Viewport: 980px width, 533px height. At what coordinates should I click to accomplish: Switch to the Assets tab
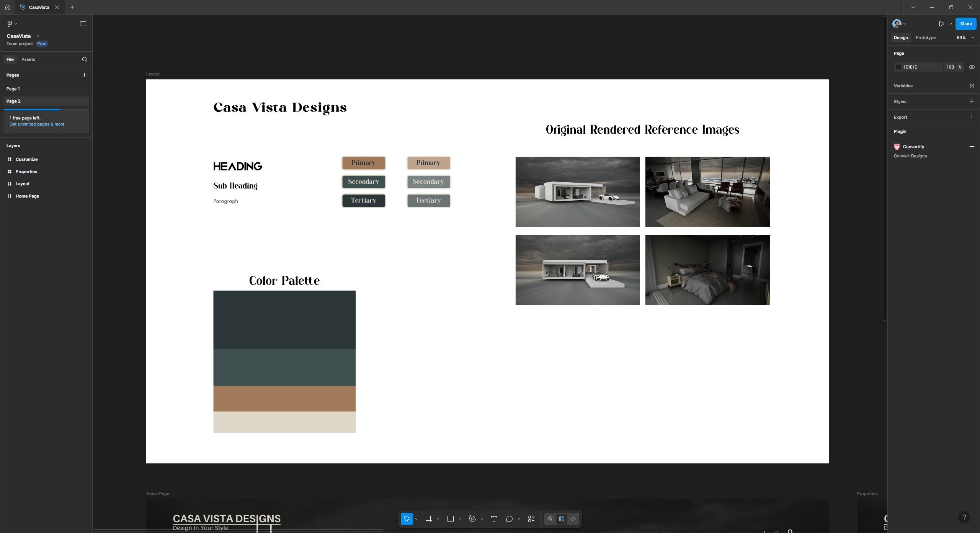tap(28, 59)
